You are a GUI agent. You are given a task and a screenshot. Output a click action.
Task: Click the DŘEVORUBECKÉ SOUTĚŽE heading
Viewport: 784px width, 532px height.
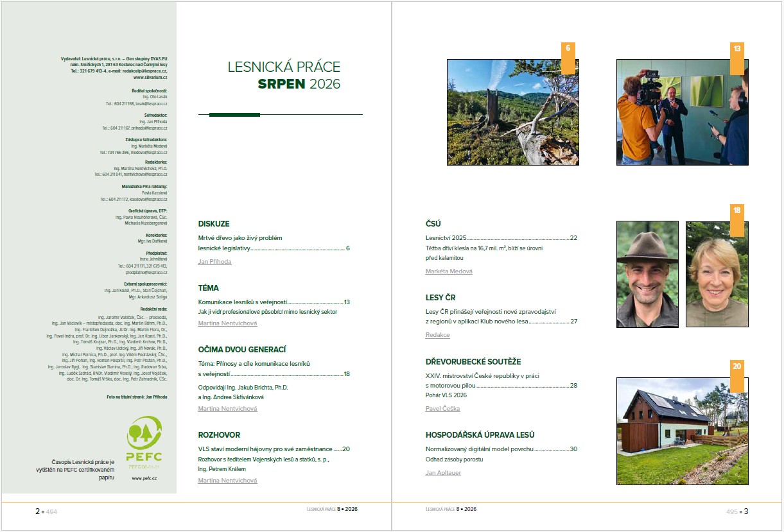tap(473, 361)
